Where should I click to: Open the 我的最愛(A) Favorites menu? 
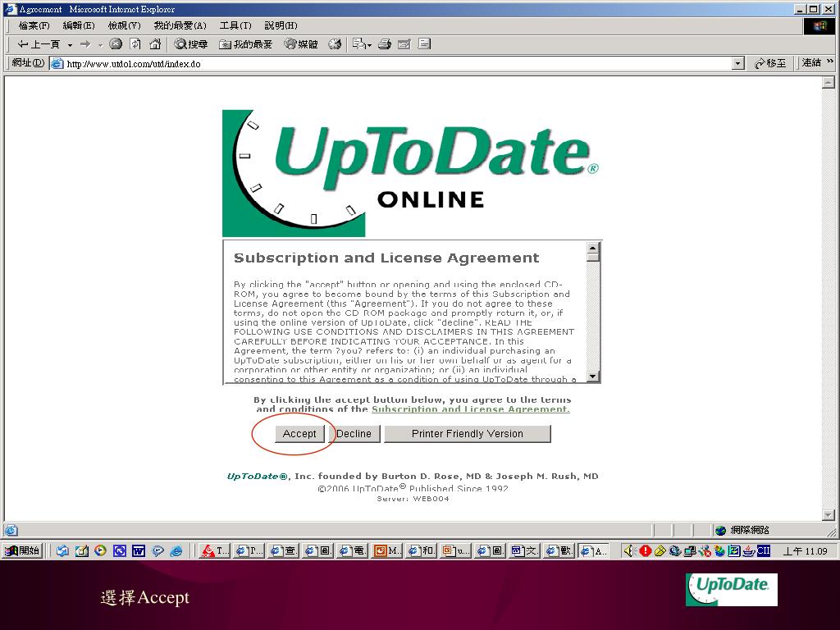pyautogui.click(x=180, y=25)
